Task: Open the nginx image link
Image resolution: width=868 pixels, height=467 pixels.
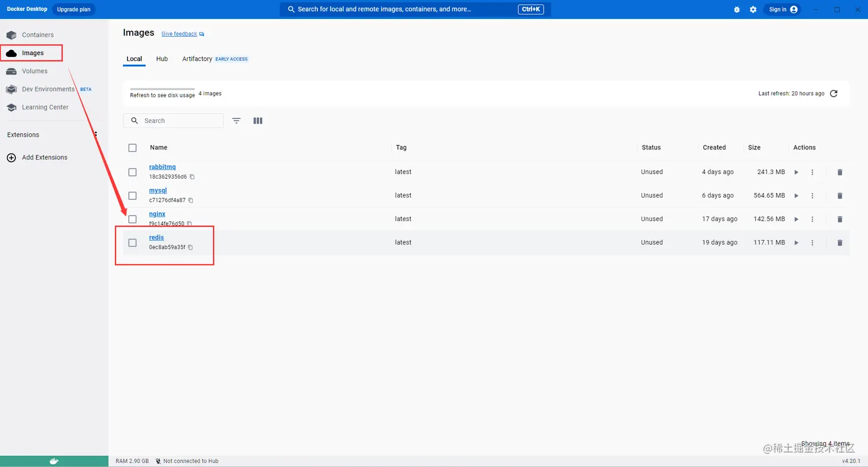Action: pos(157,214)
